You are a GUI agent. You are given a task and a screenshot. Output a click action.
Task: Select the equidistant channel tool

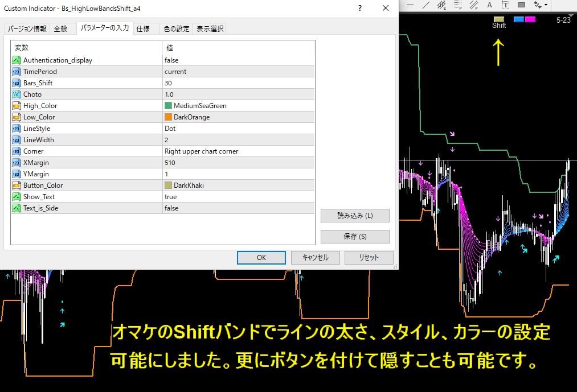(441, 5)
